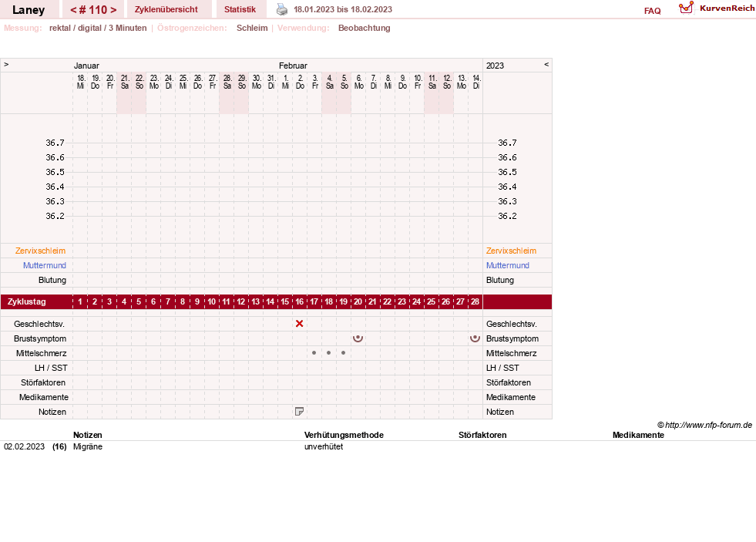
Task: Click the left Mittelschmerz row label
Action: click(41, 353)
